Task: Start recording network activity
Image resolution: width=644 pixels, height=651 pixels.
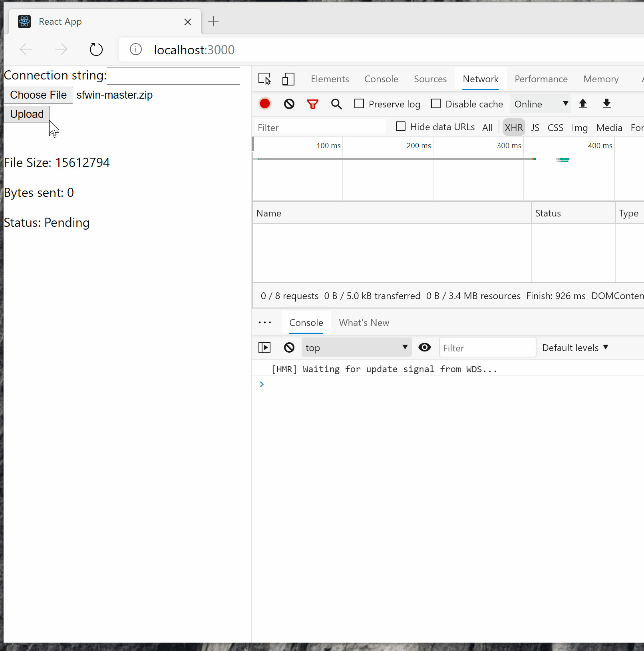Action: tap(264, 103)
